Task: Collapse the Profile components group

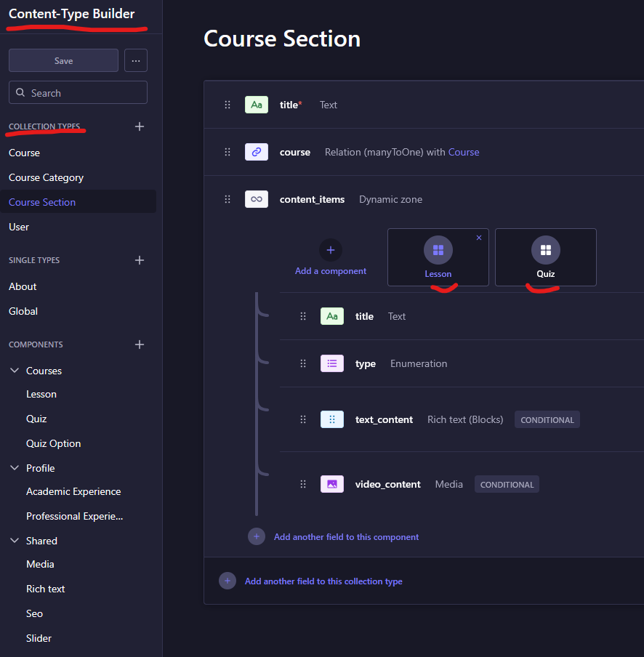Action: coord(15,467)
